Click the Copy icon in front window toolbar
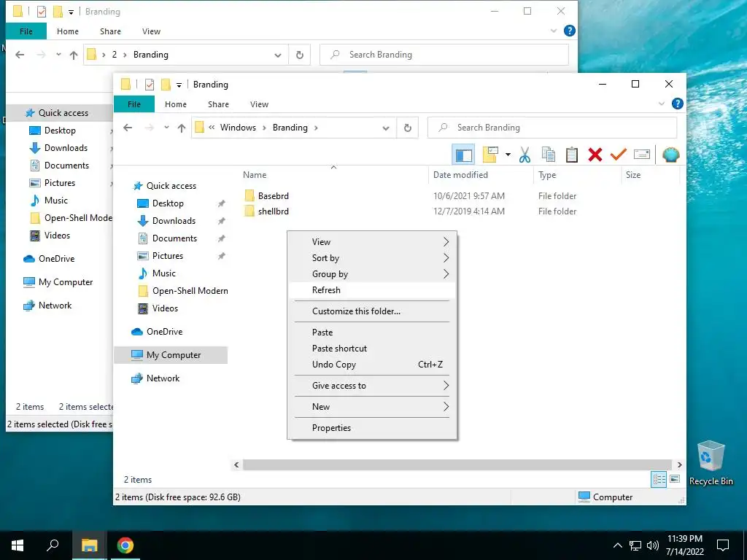747x560 pixels. pyautogui.click(x=549, y=155)
